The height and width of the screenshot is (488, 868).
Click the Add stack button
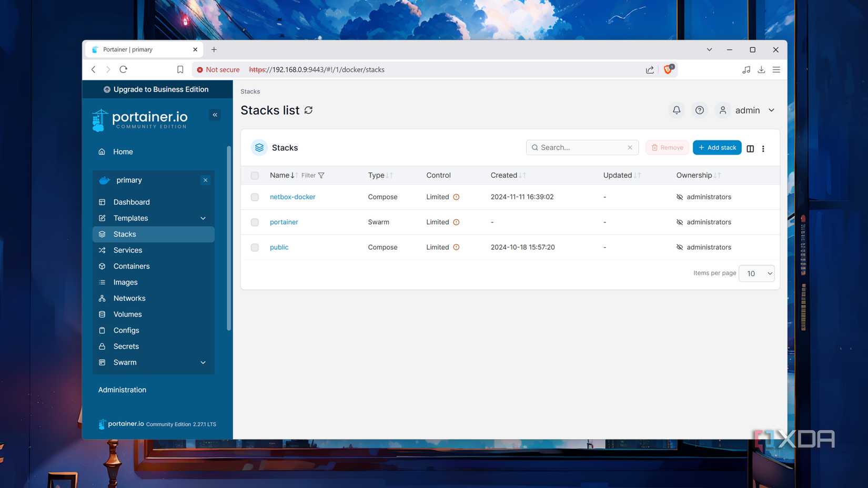717,147
